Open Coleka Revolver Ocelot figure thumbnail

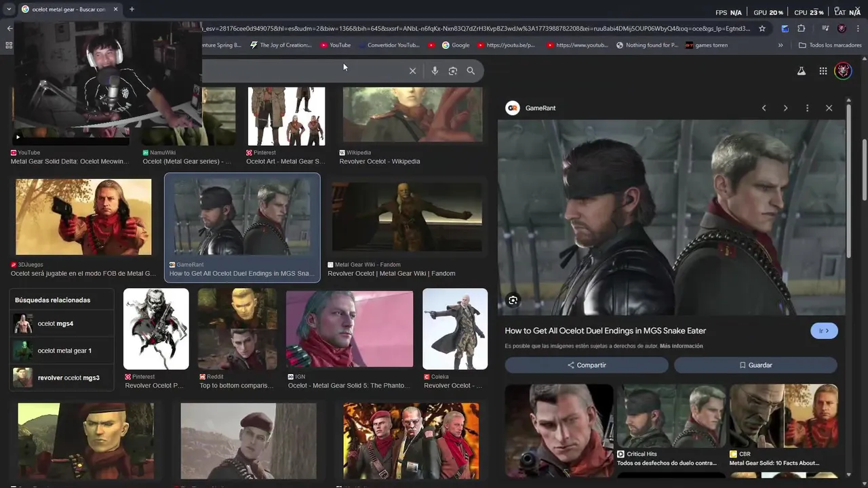455,329
